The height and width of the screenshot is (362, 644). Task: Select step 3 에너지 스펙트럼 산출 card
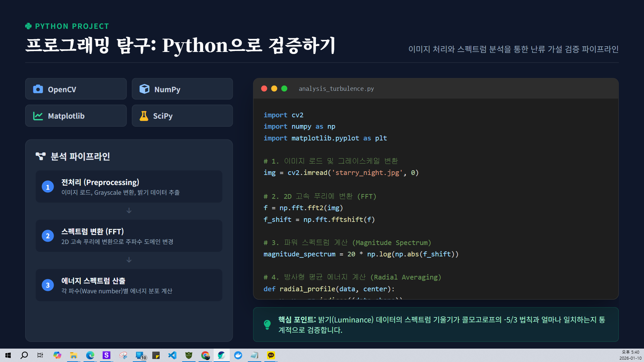click(129, 285)
